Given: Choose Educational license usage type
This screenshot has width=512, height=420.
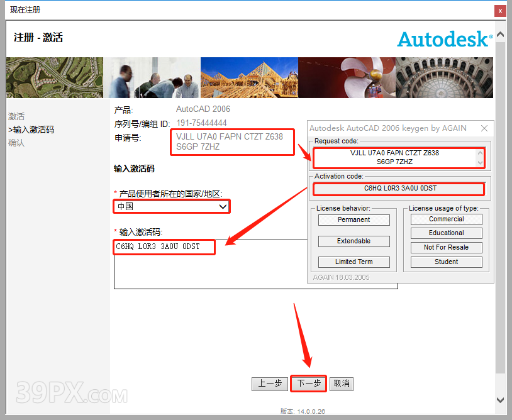Looking at the screenshot, I should coord(446,233).
